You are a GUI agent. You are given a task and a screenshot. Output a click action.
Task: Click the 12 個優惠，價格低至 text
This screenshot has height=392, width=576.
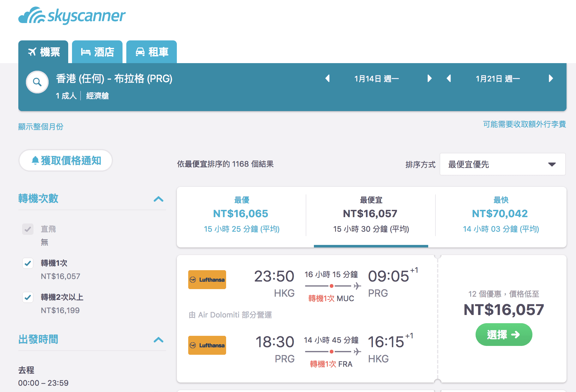[504, 294]
